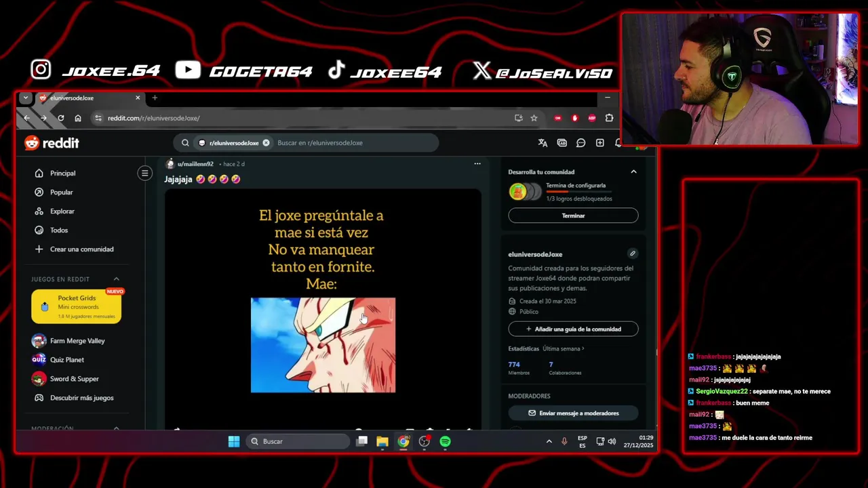Remove the r/eluniversodeJoxe search filter chip
Screen dimensions: 868x488
point(266,143)
